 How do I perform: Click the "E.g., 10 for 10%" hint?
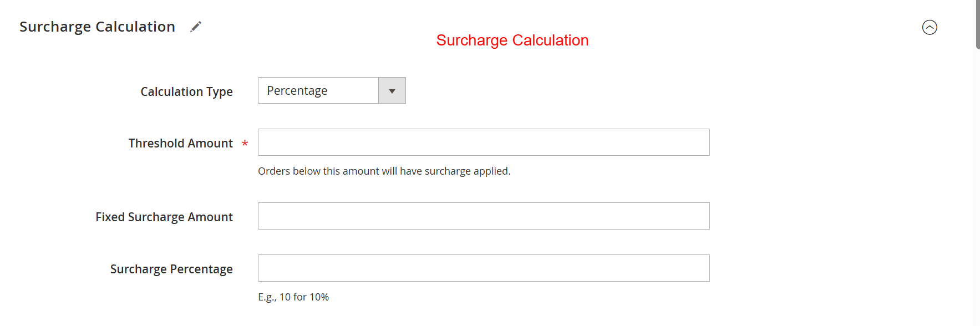[293, 297]
